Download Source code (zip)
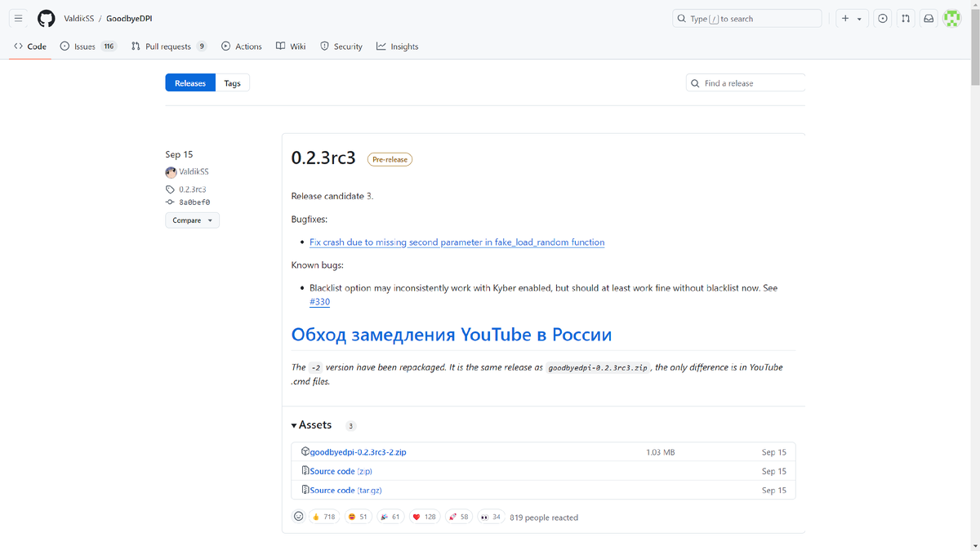 click(x=341, y=471)
